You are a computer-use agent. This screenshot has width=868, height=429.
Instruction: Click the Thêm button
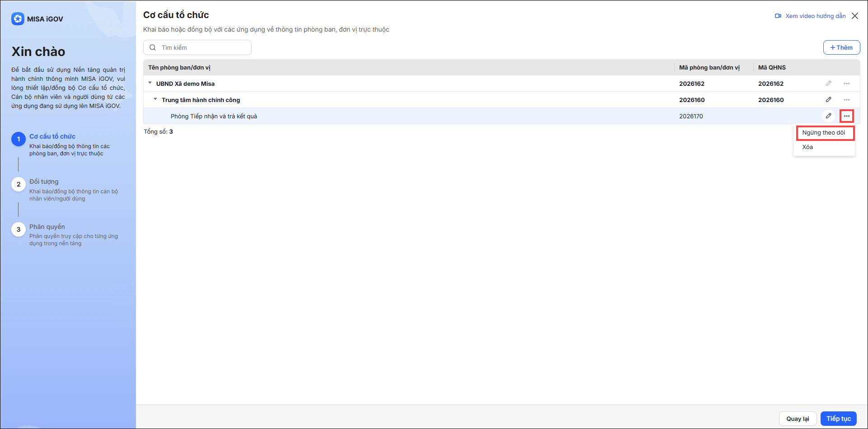pyautogui.click(x=841, y=47)
